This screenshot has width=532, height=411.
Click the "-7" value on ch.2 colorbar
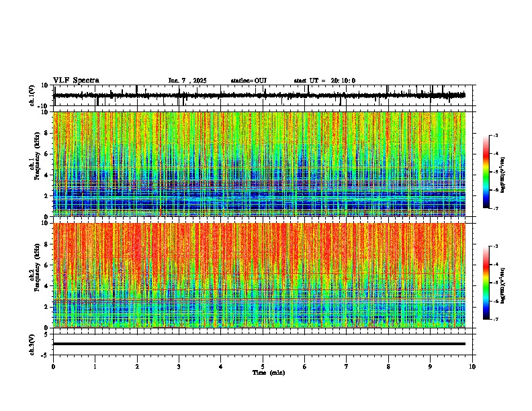click(x=496, y=320)
